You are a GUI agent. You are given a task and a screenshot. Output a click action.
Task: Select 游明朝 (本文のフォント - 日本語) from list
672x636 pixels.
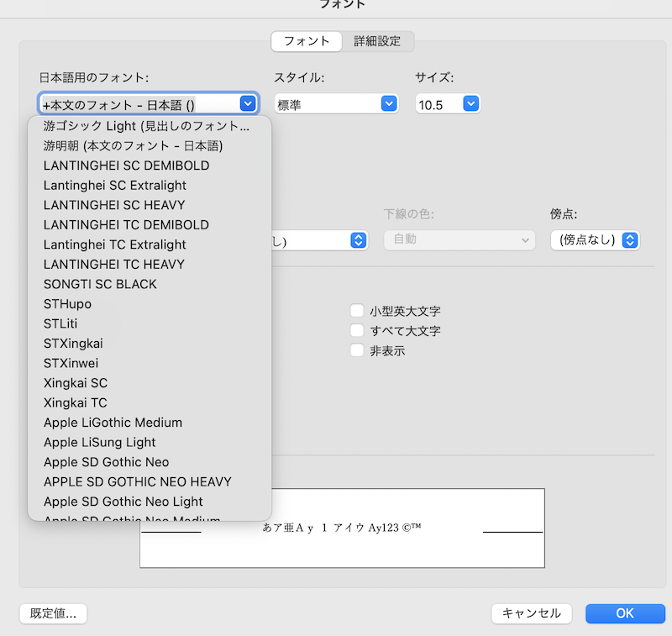150,145
